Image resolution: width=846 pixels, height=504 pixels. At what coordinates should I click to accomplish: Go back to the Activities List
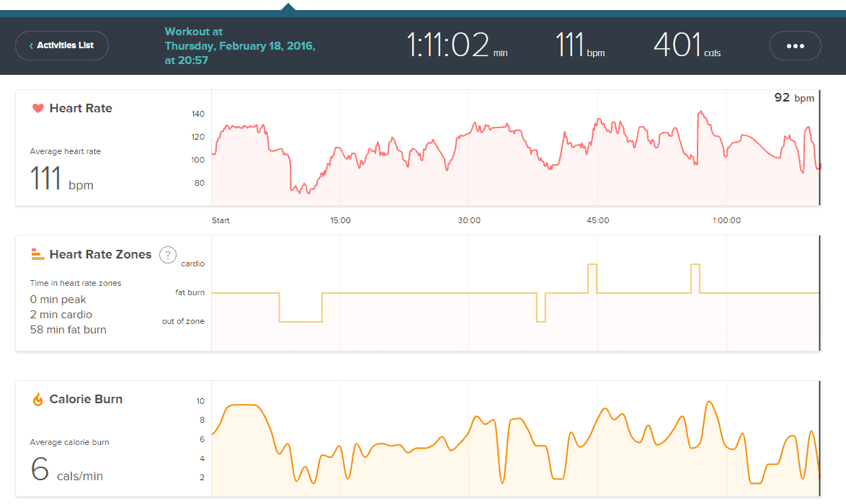pos(62,45)
